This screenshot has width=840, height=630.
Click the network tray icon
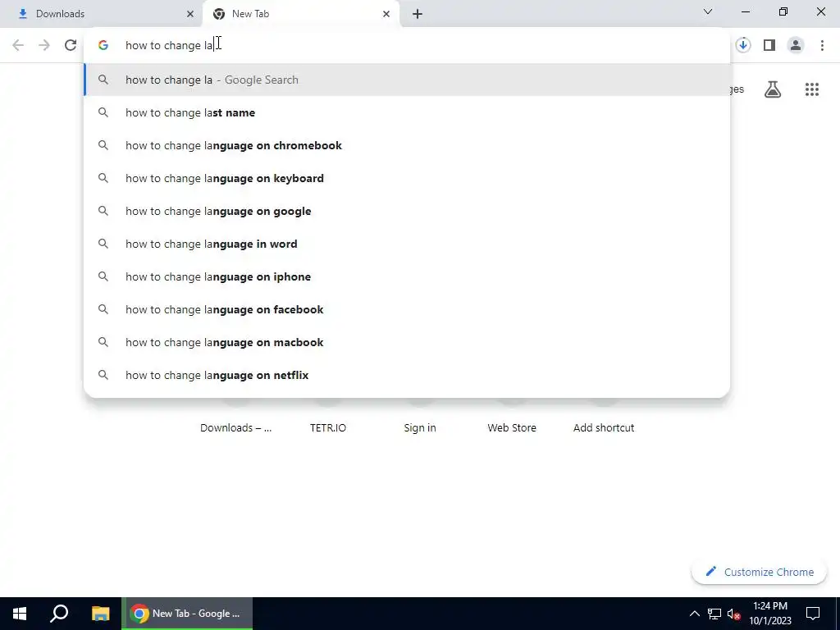pyautogui.click(x=714, y=614)
